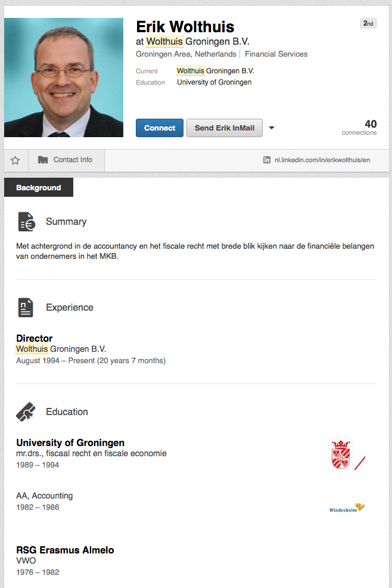392x588 pixels.
Task: Click the Experience section document icon
Action: pyautogui.click(x=26, y=308)
